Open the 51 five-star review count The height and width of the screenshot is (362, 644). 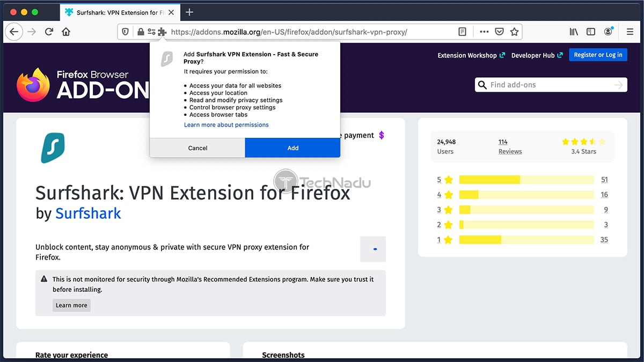click(604, 180)
